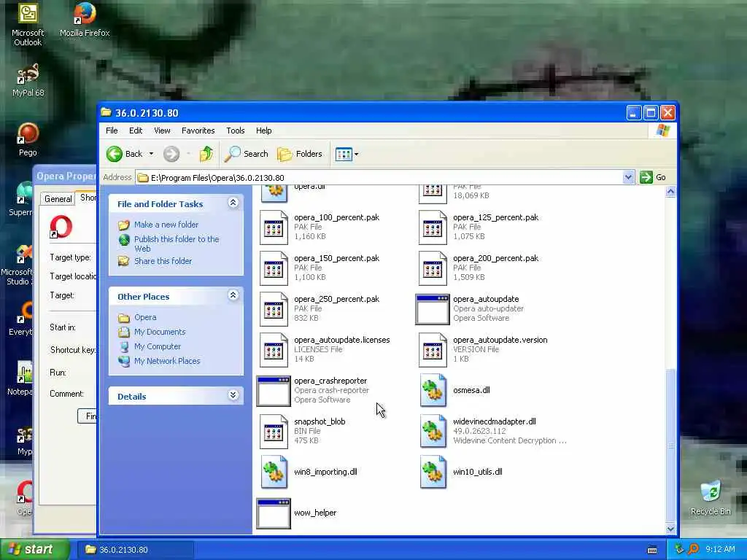
Task: Click the Back arrow icon in Explorer toolbar
Action: [x=115, y=154]
